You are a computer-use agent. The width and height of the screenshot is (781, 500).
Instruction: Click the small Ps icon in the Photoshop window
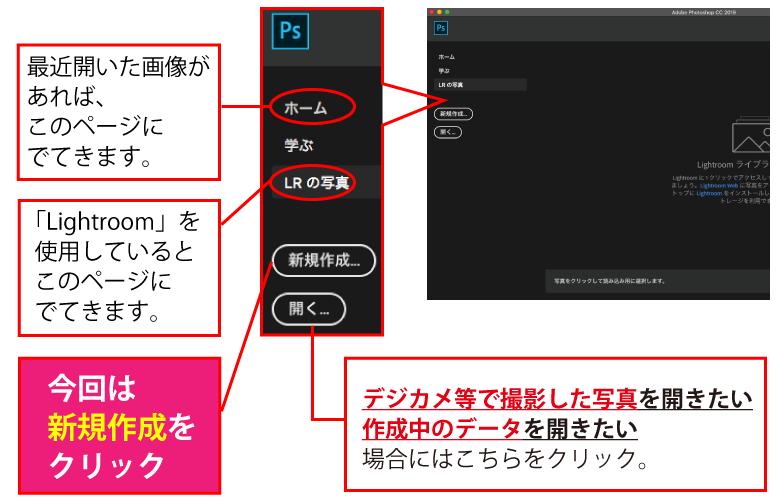tap(441, 28)
